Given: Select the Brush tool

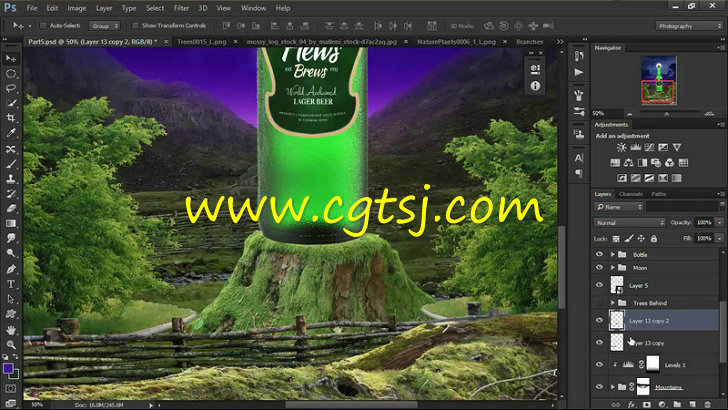Looking at the screenshot, I should pos(11,164).
